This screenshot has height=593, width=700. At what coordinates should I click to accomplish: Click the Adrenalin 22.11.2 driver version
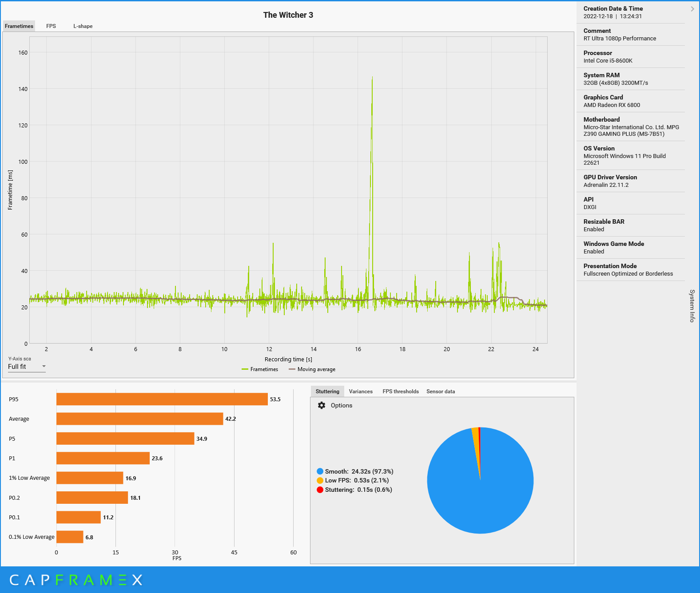click(x=606, y=185)
